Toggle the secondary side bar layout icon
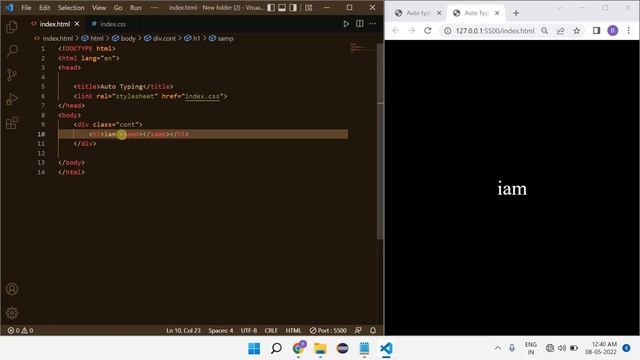The width and height of the screenshot is (640, 360). coord(293,8)
